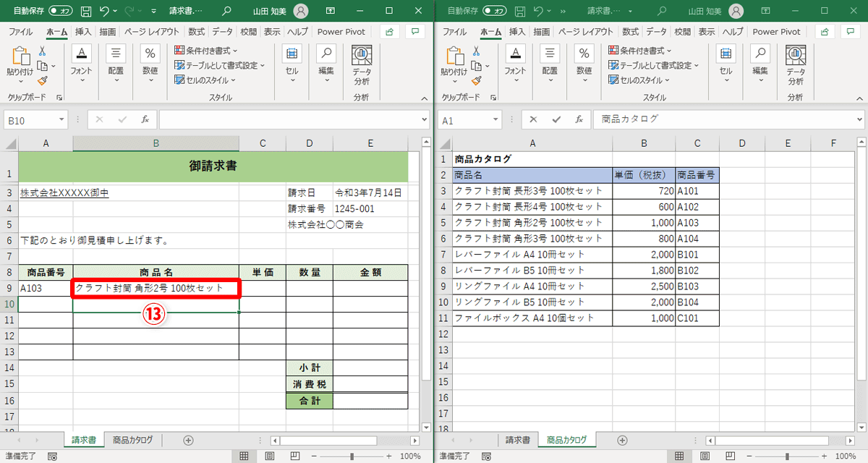Click Insert Function fx in left window
This screenshot has height=463, width=868.
click(x=145, y=120)
